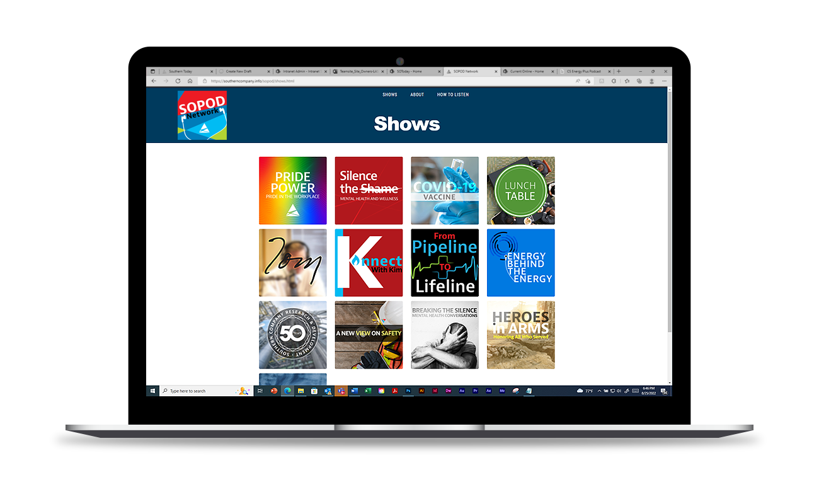819x504 pixels.
Task: Open Microsoft Store from the taskbar
Action: coord(314,391)
